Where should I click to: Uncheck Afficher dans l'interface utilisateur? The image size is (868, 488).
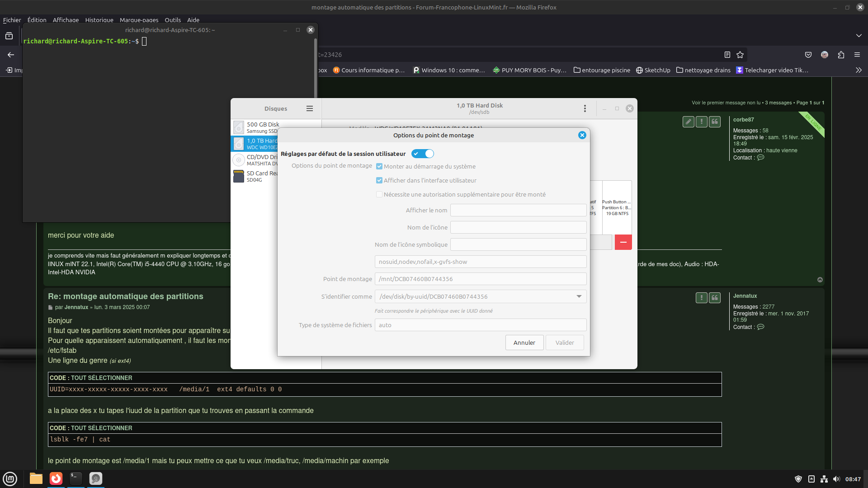[379, 180]
